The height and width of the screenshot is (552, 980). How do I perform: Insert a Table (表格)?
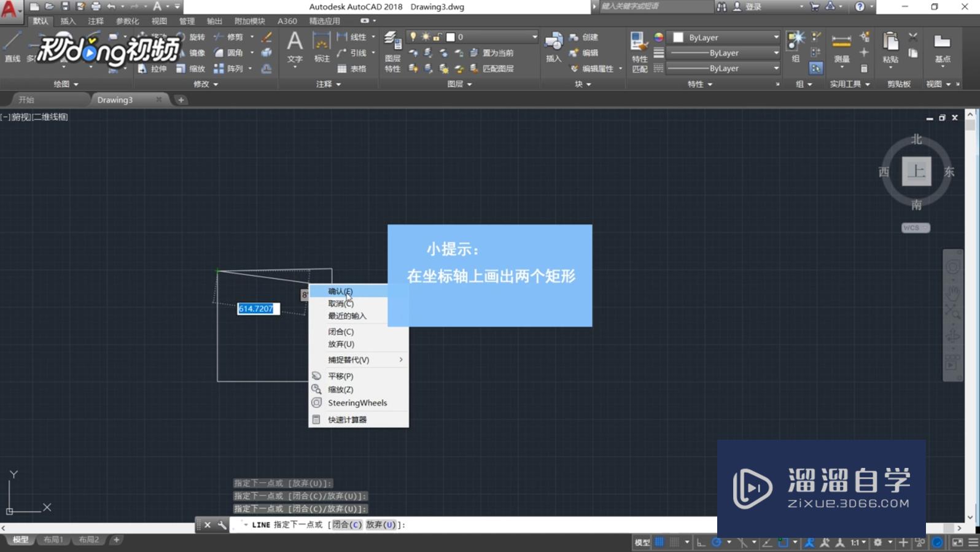352,69
